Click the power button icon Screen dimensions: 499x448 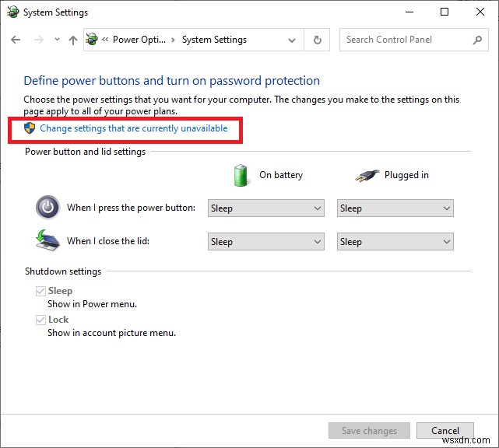(47, 208)
